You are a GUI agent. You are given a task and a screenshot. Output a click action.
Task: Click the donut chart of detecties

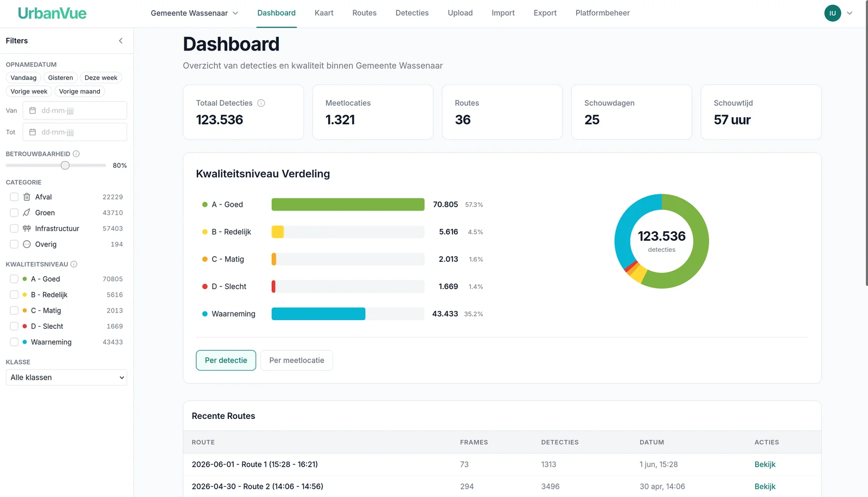pos(661,241)
